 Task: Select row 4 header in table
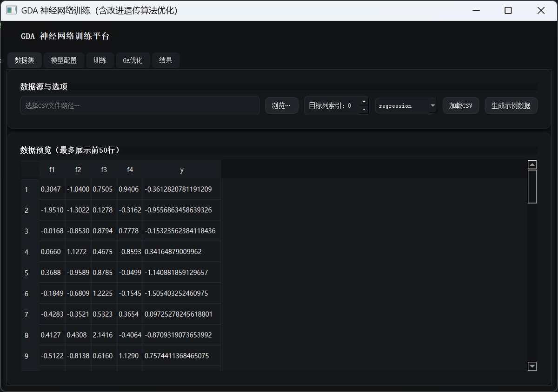pyautogui.click(x=27, y=252)
